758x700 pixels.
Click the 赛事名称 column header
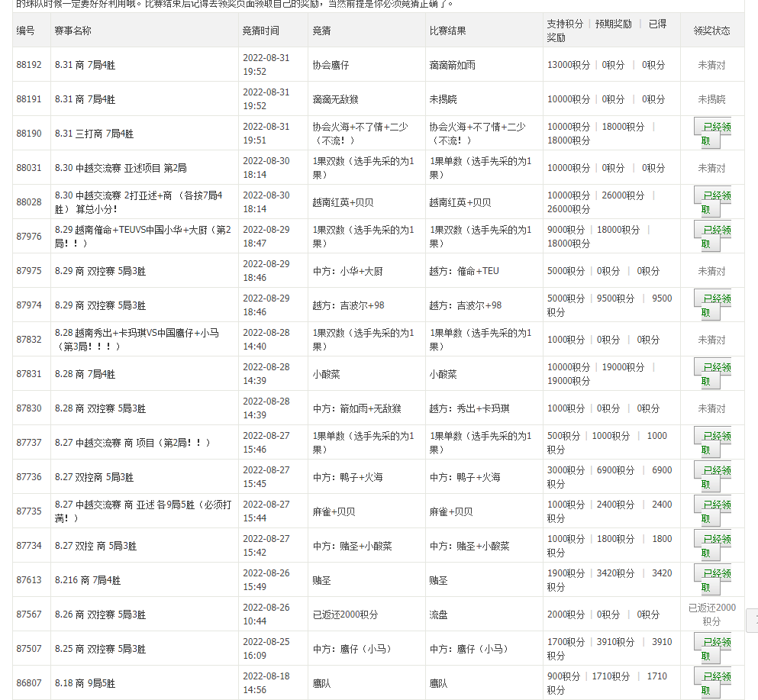pos(73,31)
